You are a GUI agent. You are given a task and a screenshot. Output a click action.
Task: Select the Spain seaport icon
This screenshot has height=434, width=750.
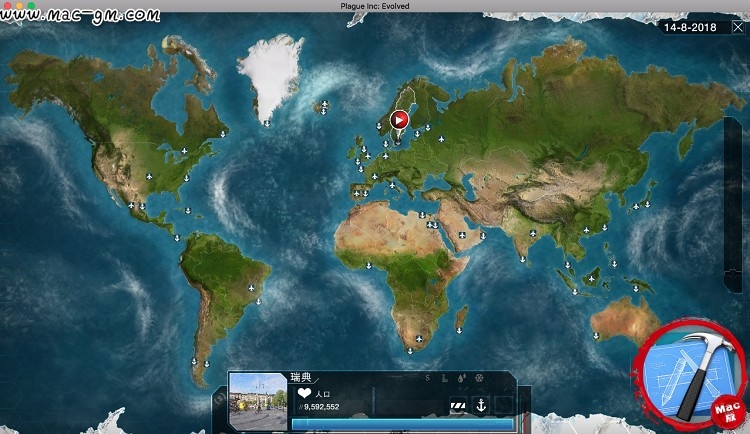click(365, 193)
